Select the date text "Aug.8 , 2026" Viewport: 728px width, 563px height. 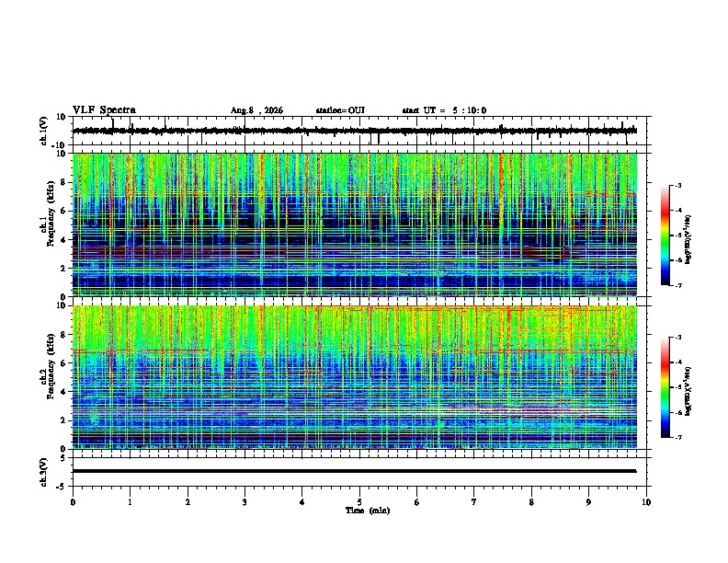tap(256, 110)
